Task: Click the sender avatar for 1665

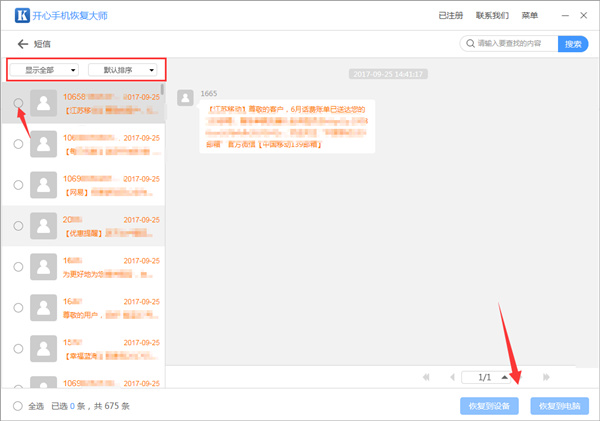Action: 185,97
